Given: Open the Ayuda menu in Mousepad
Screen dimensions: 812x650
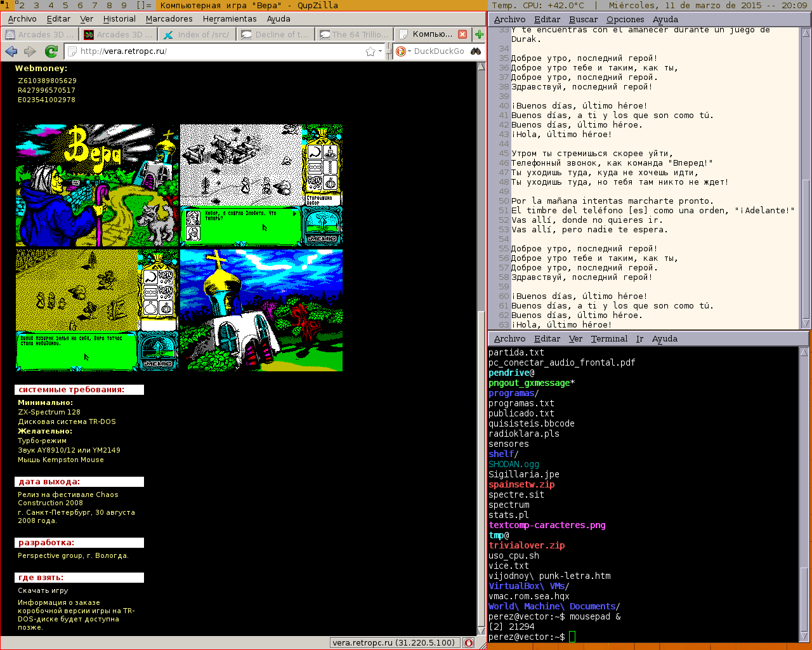Looking at the screenshot, I should (665, 20).
